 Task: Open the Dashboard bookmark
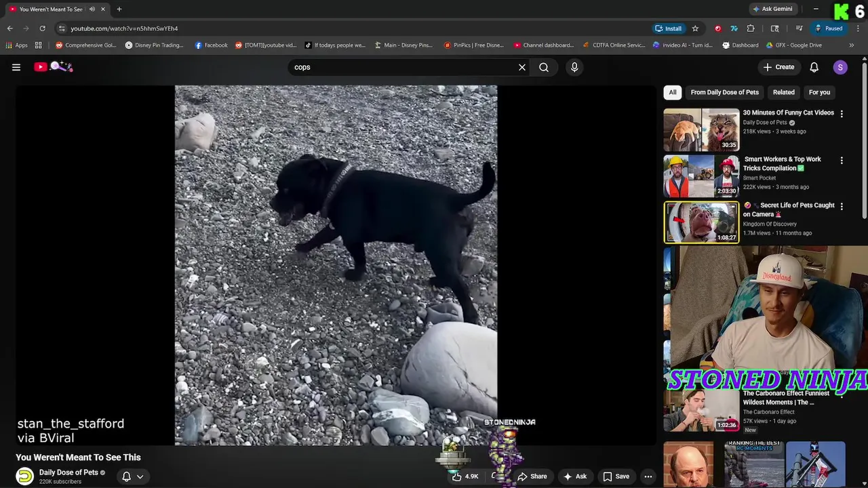[741, 45]
